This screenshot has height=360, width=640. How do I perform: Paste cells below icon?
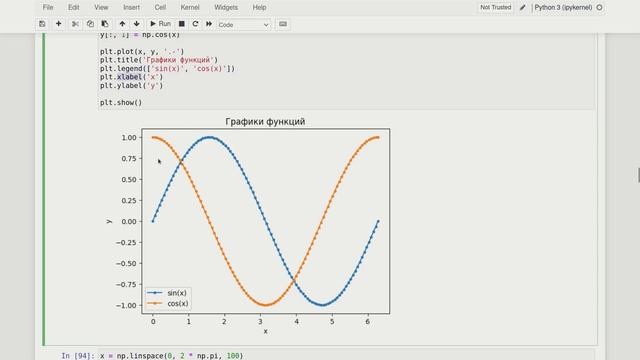click(105, 24)
